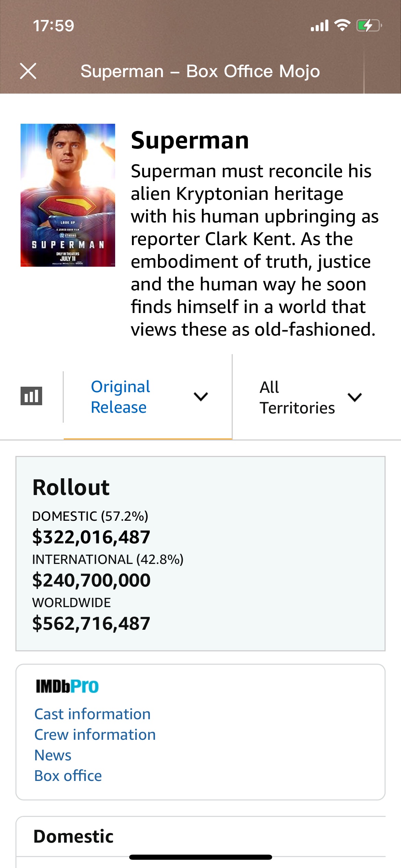This screenshot has height=868, width=401.
Task: Open the Crew information link
Action: coord(95,734)
